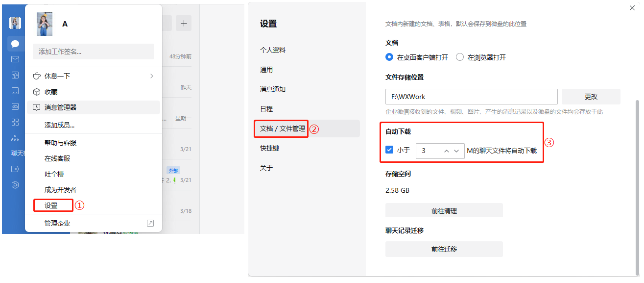This screenshot has height=283, width=644.
Task: Open the calendar icon in the sidebar
Action: point(15,91)
